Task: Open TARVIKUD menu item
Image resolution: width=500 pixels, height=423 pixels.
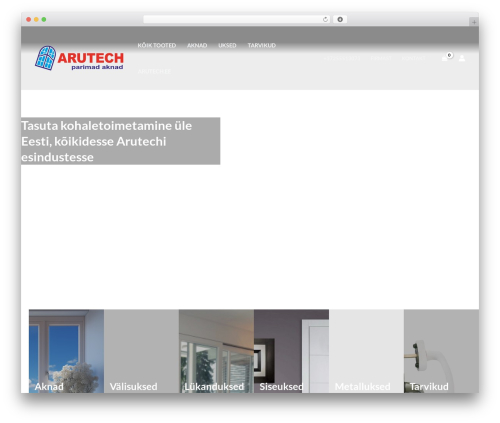Action: click(262, 45)
